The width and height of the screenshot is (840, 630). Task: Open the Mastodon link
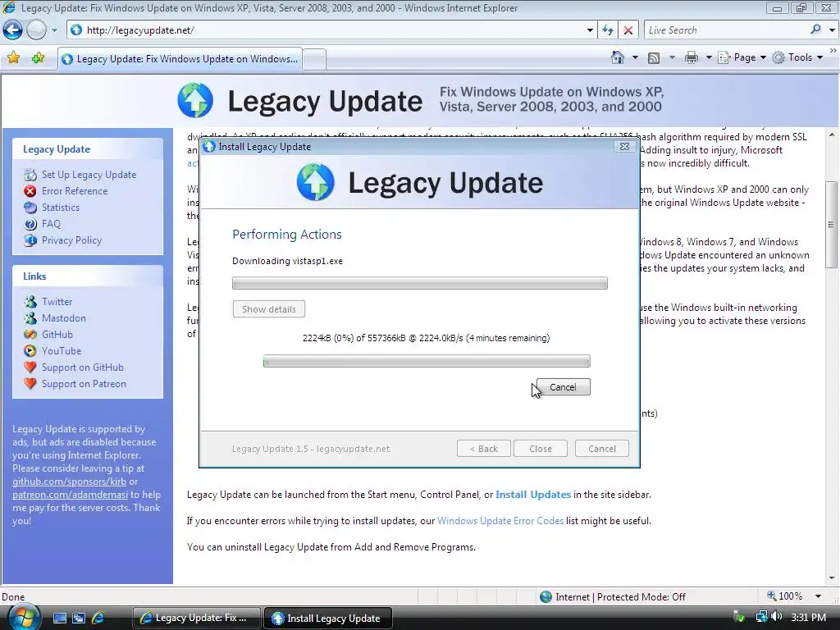pyautogui.click(x=64, y=318)
